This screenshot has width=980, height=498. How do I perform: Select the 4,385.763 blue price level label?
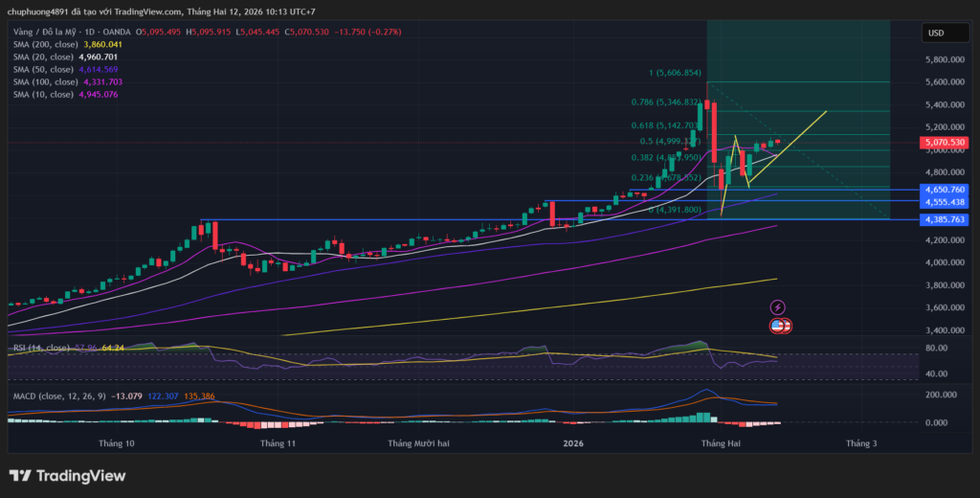[x=943, y=219]
